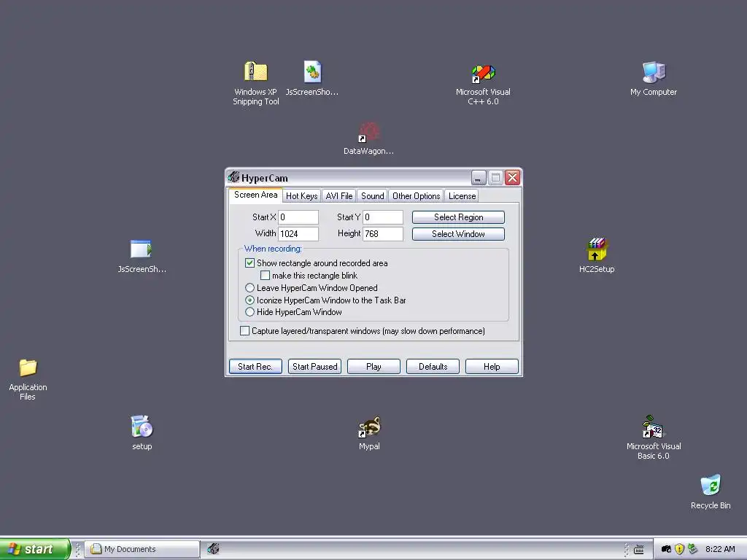Click the Start X input field

pyautogui.click(x=298, y=217)
